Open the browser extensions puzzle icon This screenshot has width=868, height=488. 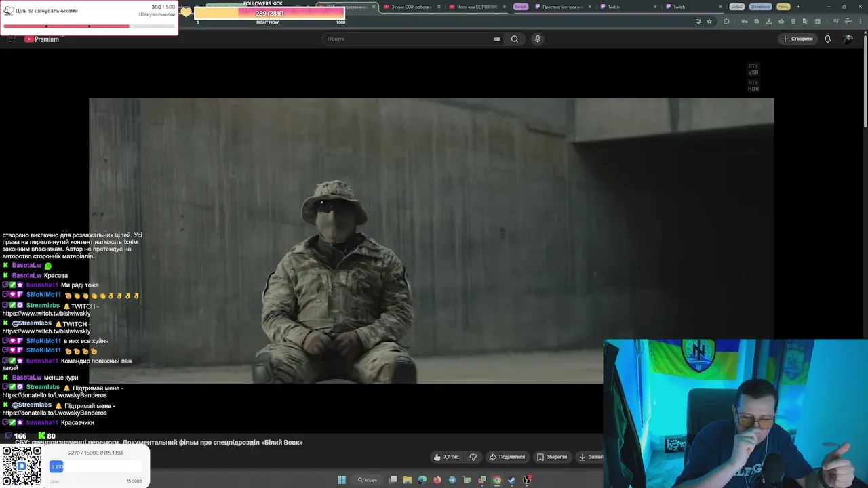[726, 21]
